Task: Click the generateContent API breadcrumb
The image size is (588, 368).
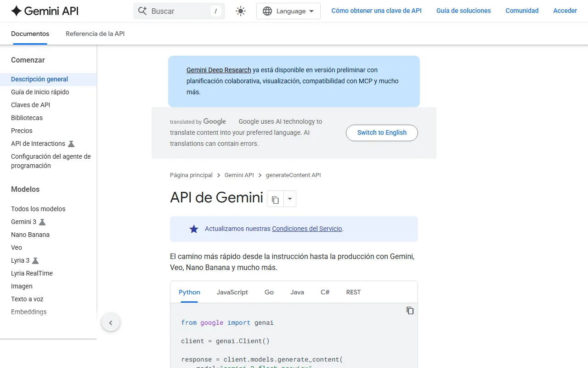Action: 294,175
